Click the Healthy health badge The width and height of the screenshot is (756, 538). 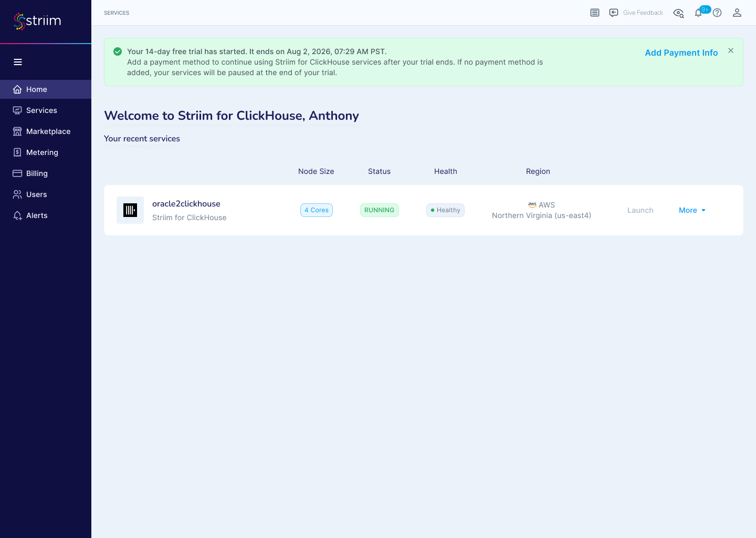(x=445, y=210)
